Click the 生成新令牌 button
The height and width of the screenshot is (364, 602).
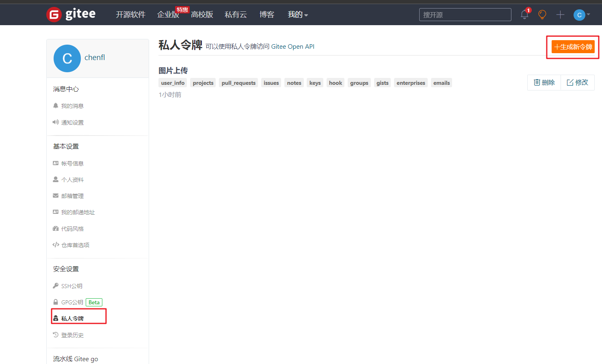point(573,47)
